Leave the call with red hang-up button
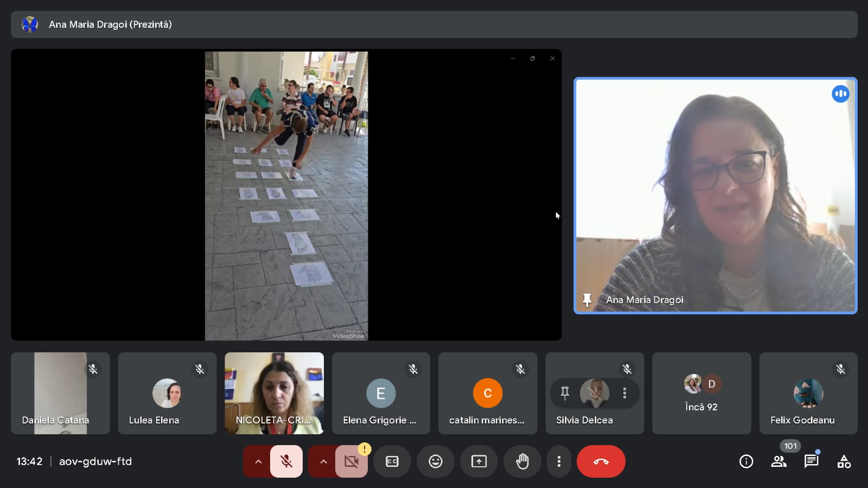The width and height of the screenshot is (868, 488). (x=601, y=461)
